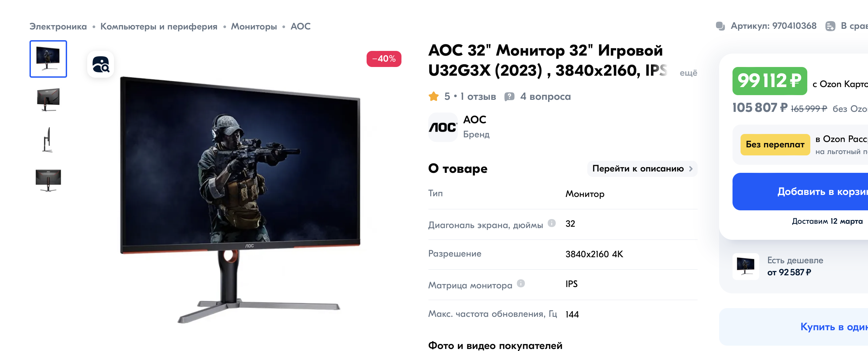868x351 pixels.
Task: Go to description via 'Перейти к описанию'
Action: coord(642,168)
